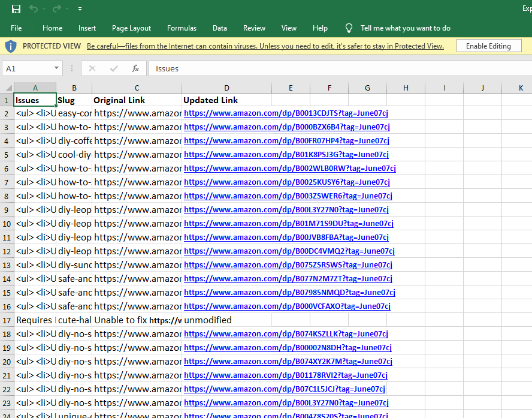The image size is (532, 418).
Task: Select row 17 header
Action: [7, 320]
